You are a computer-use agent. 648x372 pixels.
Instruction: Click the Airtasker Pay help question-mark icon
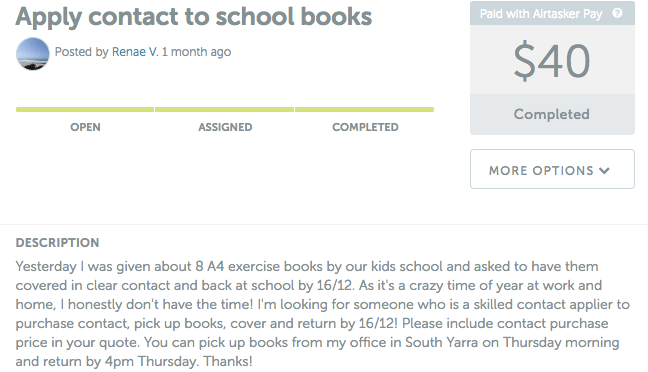617,13
